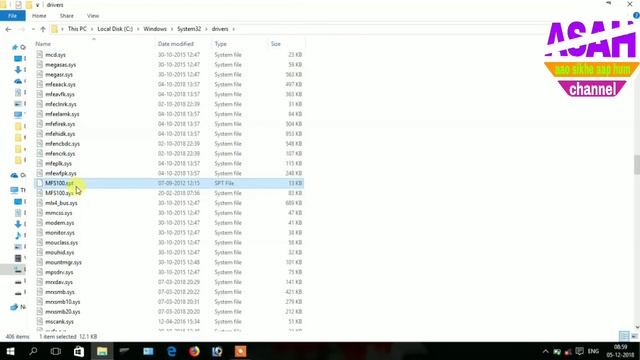Open Customize Quick Access Toolbar dropdown
This screenshot has height=360, width=640.
pos(38,5)
